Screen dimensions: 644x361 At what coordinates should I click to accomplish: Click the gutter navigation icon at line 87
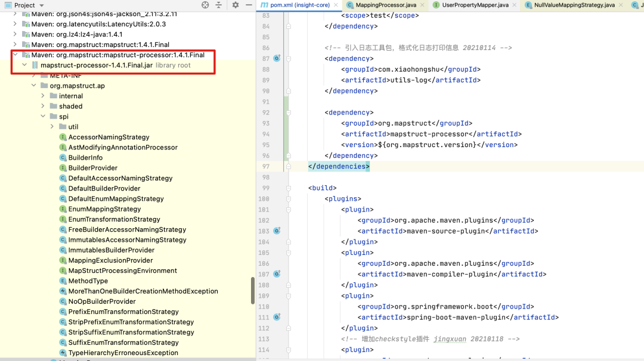[275, 58]
